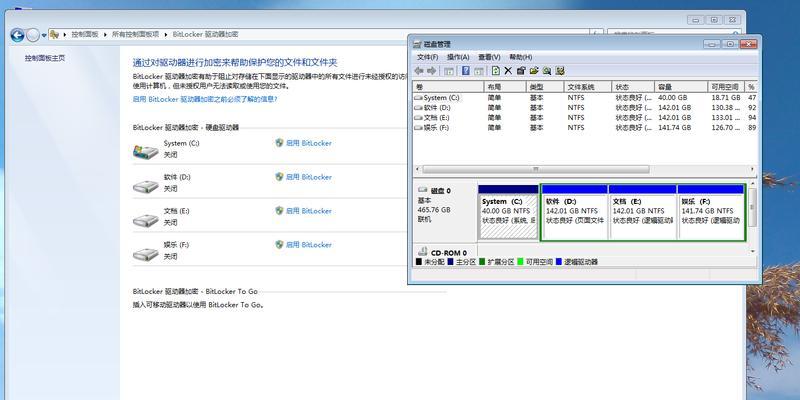
Task: Click 18.71 GB free space cell
Action: (726, 97)
